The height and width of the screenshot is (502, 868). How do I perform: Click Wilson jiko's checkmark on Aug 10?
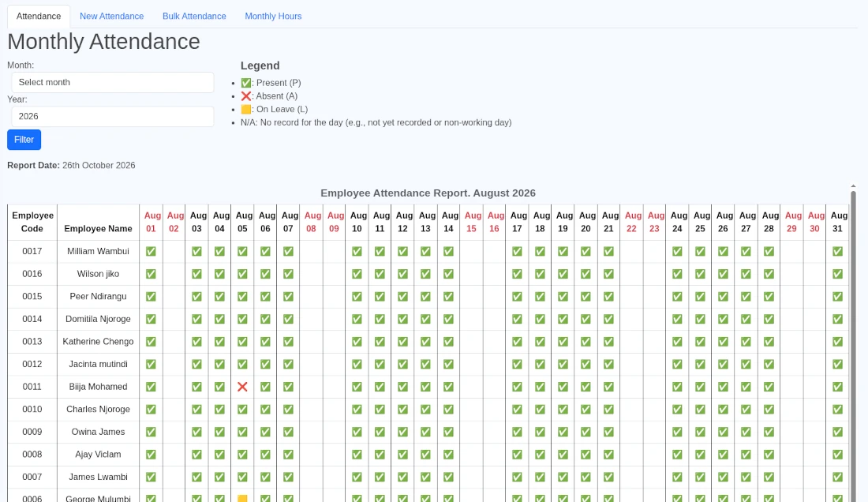coord(357,274)
